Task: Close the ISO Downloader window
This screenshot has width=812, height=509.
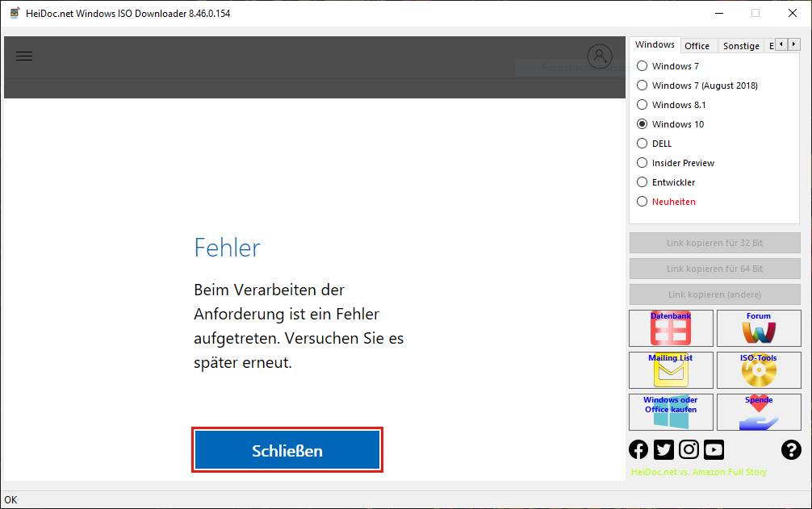Action: pos(793,13)
